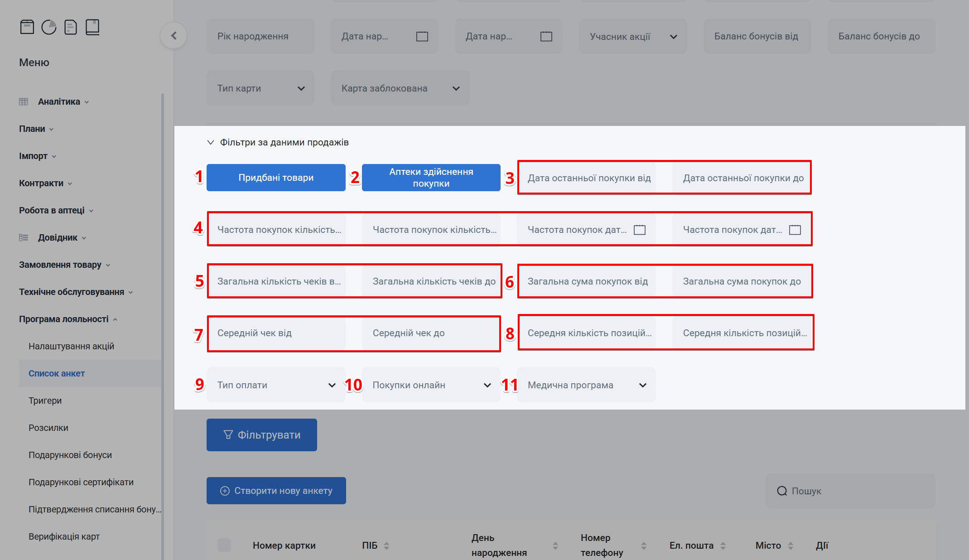Click the Фільтрувати button

pyautogui.click(x=261, y=434)
